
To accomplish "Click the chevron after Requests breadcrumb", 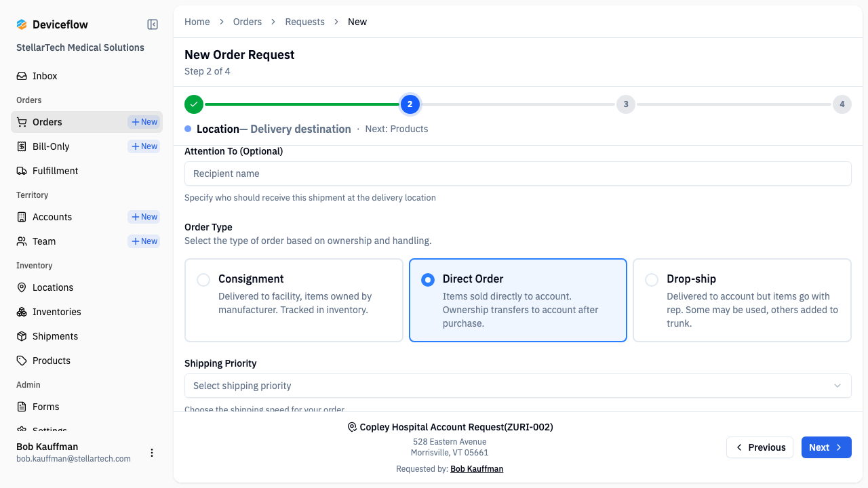I will pos(336,22).
